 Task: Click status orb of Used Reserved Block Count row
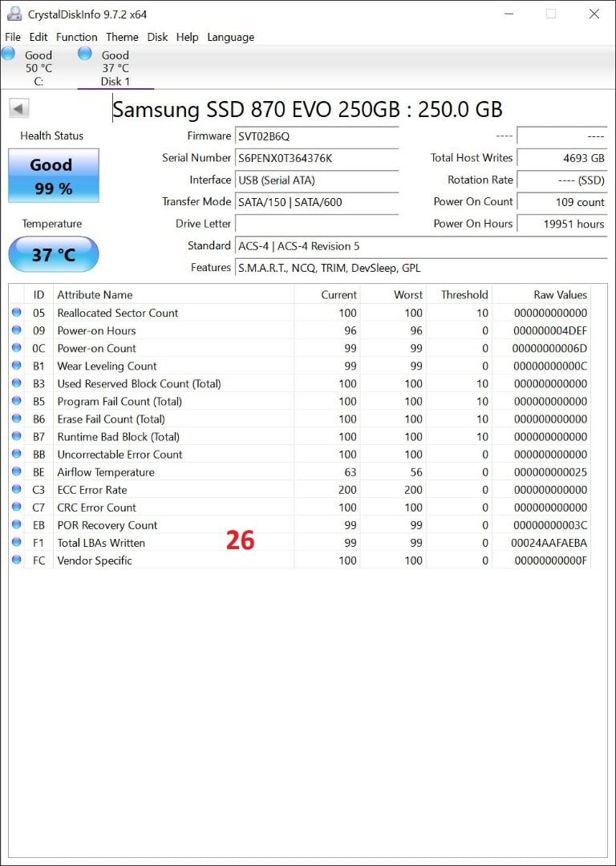(17, 382)
